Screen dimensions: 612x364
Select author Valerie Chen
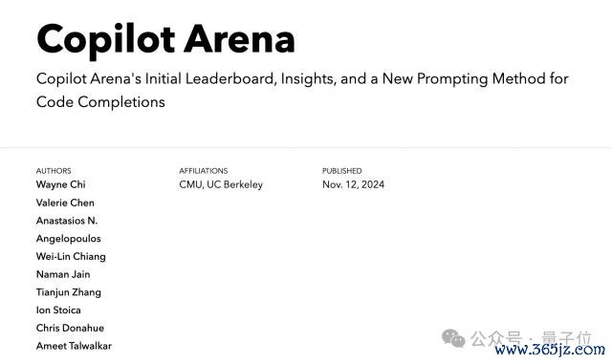pyautogui.click(x=65, y=203)
